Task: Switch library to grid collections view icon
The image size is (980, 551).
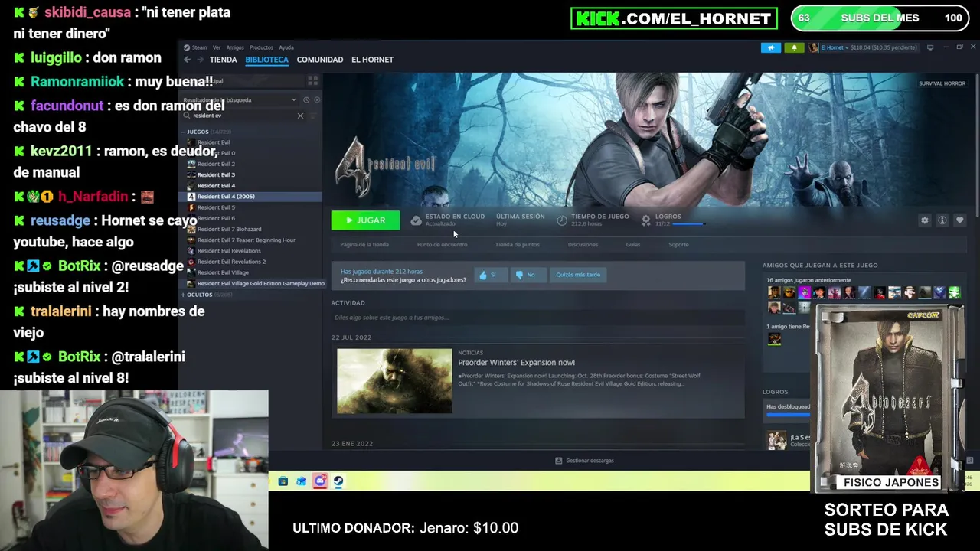Action: pos(312,80)
